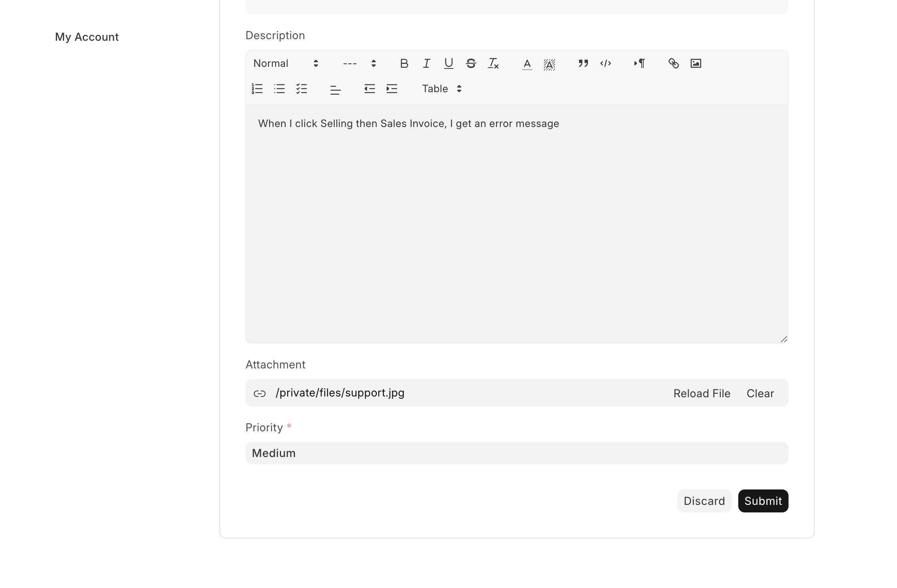Viewport: 897px width, 588px height.
Task: Insert a hyperlink via link icon
Action: [673, 63]
